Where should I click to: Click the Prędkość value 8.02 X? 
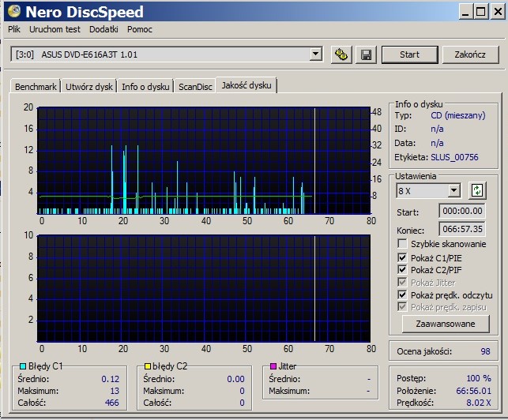pos(479,403)
